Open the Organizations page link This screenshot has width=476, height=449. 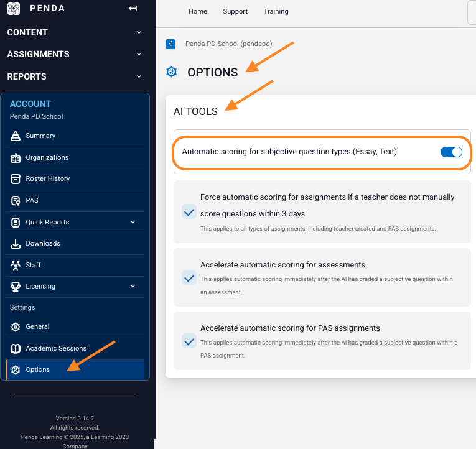[47, 158]
